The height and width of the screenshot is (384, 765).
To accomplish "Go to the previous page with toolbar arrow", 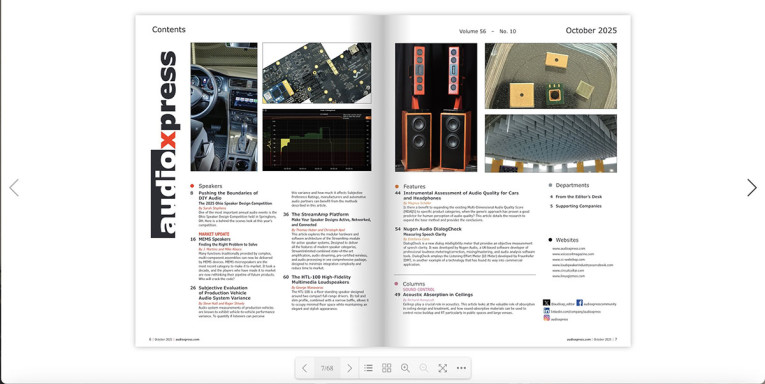I will pyautogui.click(x=304, y=368).
